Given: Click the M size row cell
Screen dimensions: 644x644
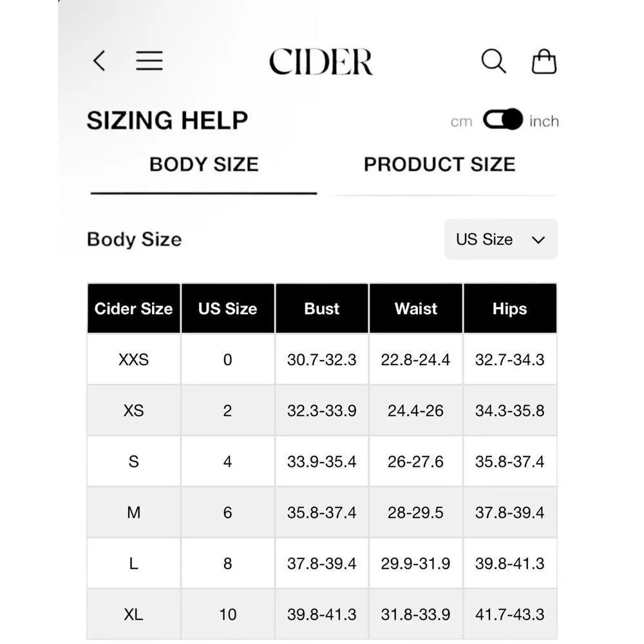Looking at the screenshot, I should click(x=133, y=513).
